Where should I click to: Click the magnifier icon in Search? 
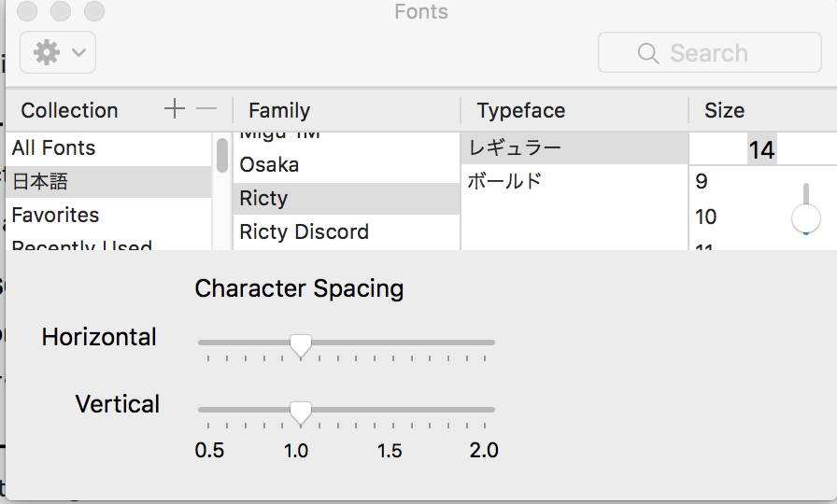click(647, 53)
